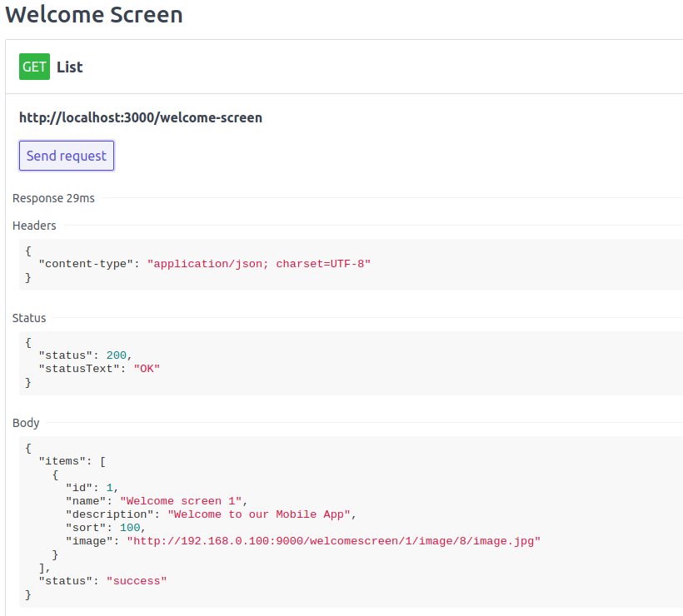This screenshot has height=616, width=683.
Task: Click the List request title
Action: tap(70, 67)
